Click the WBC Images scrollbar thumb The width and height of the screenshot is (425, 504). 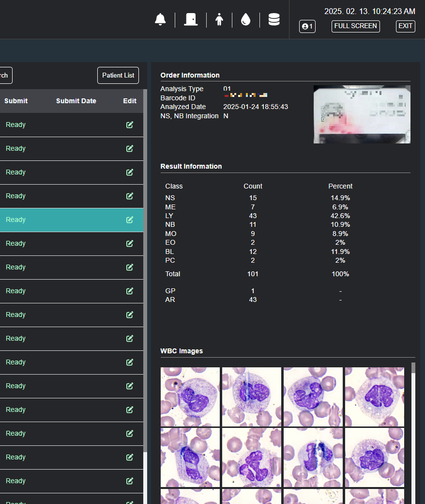click(x=413, y=368)
